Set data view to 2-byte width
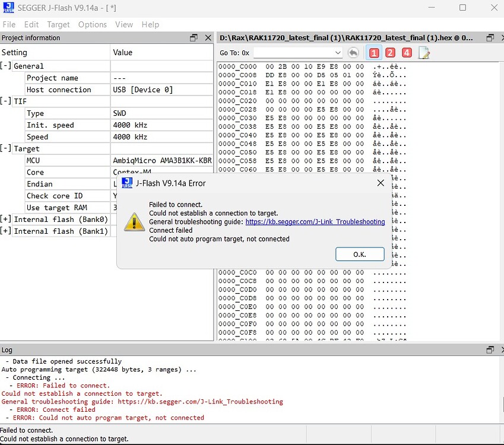The height and width of the screenshot is (445, 504). [x=390, y=53]
